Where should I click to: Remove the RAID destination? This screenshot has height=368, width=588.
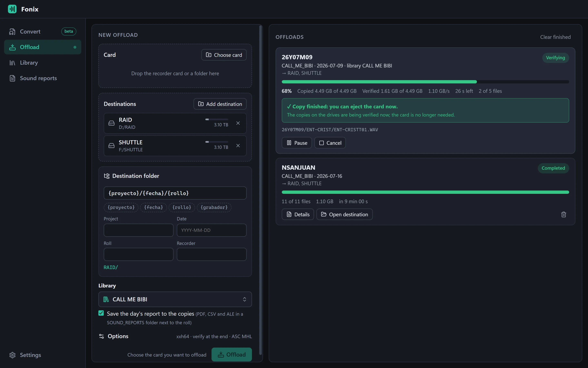[238, 123]
